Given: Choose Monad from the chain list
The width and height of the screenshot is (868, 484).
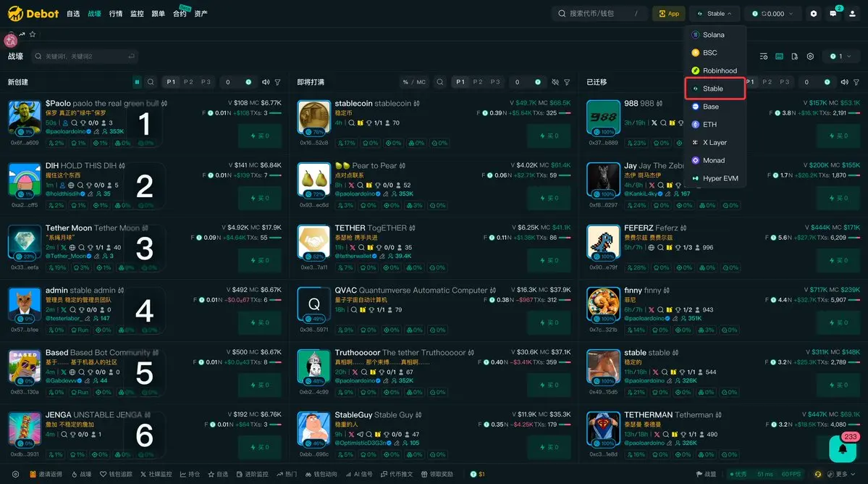Looking at the screenshot, I should 715,161.
